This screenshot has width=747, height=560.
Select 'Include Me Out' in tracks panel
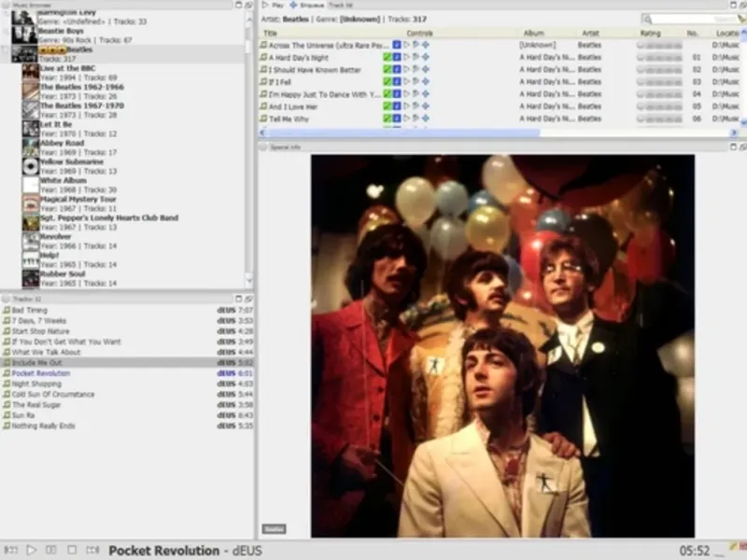tap(127, 363)
